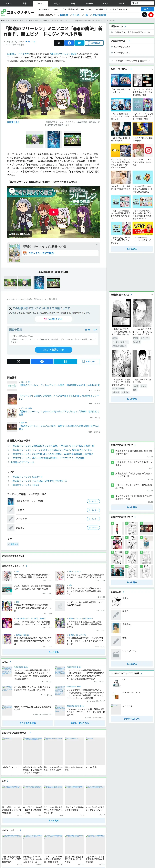Click さらに過去の記事 button
The width and height of the screenshot is (155, 868).
[x=27, y=723]
